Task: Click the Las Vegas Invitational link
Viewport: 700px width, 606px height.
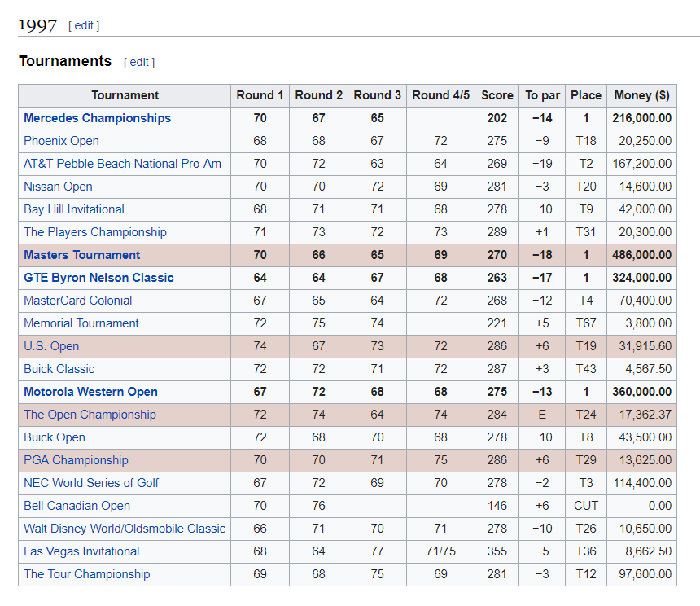Action: pos(81,551)
